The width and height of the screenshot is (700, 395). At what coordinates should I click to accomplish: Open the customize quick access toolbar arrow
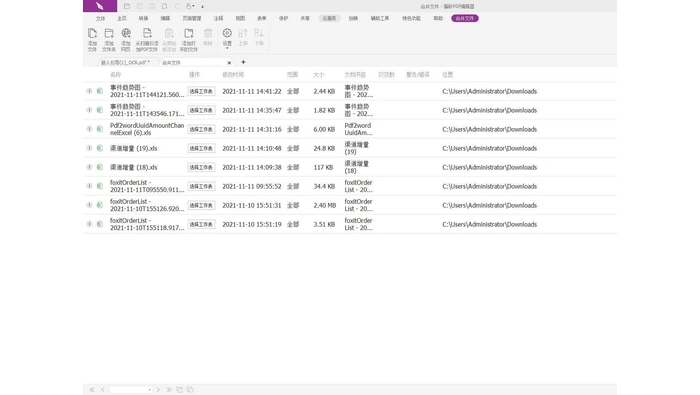click(203, 7)
